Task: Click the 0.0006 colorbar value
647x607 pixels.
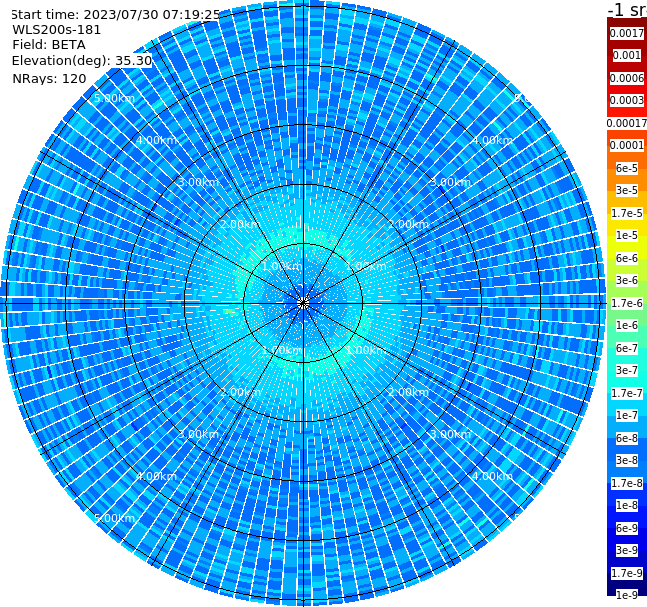Action: [x=627, y=78]
